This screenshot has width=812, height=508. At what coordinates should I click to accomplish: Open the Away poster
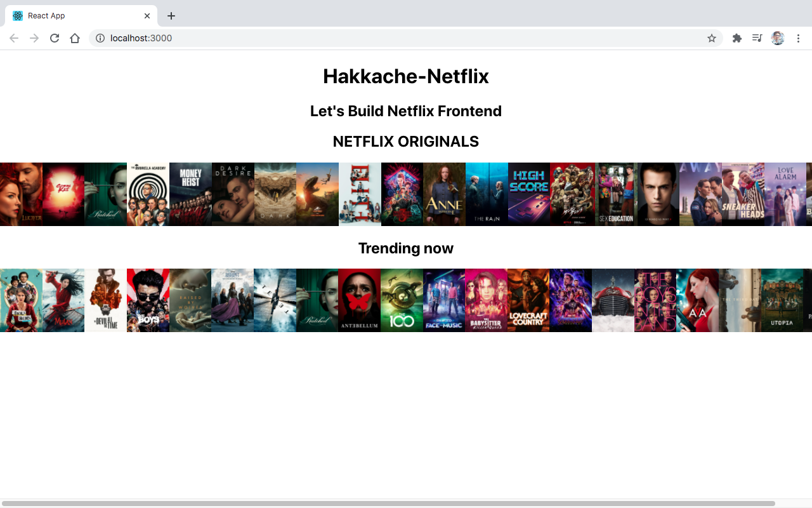click(700, 194)
